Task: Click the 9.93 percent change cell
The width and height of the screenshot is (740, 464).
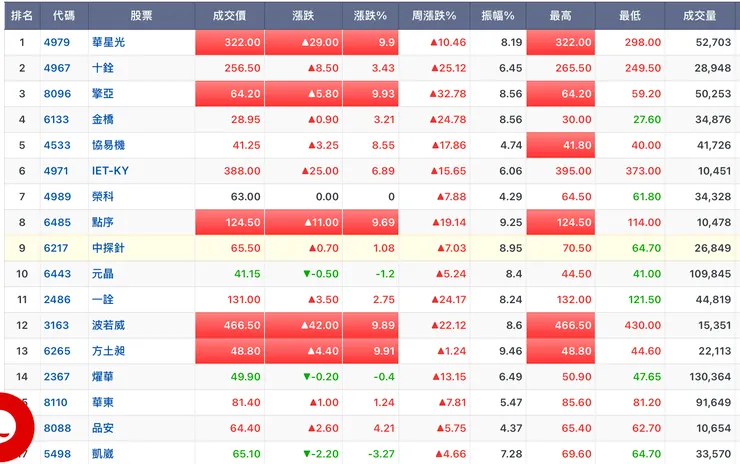Action: point(370,94)
